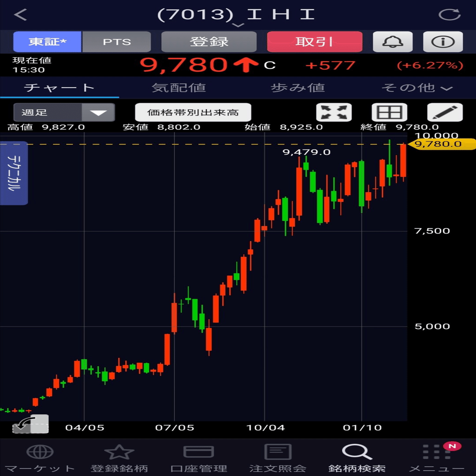
Task: Tap the (+6.27%) percent change
Action: pyautogui.click(x=430, y=65)
